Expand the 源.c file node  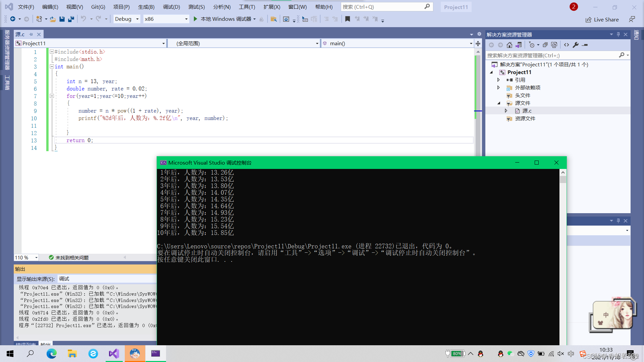tap(506, 111)
